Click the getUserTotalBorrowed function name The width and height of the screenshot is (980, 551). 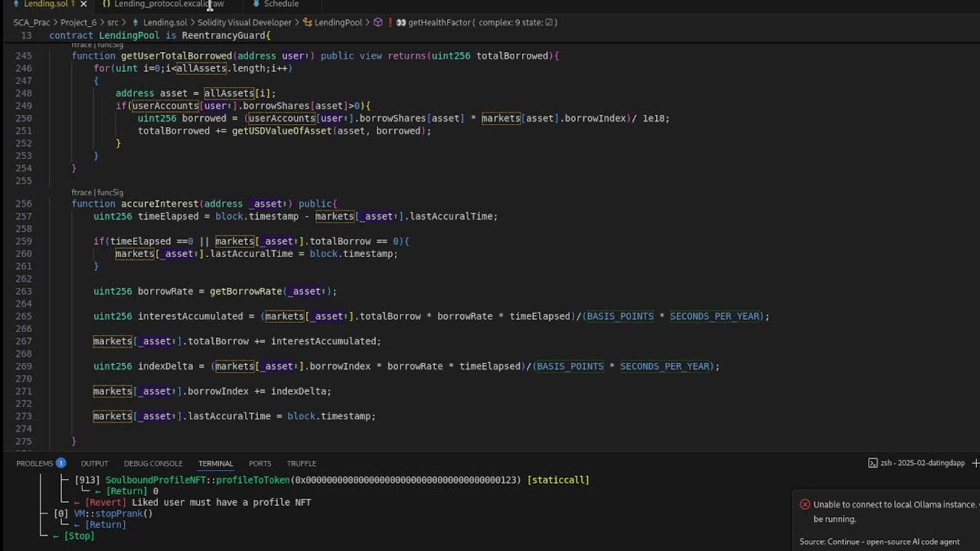[176, 56]
